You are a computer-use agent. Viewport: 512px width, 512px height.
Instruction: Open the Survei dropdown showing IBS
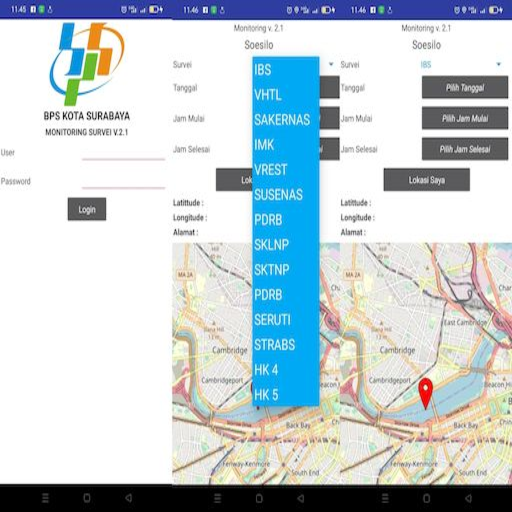tap(461, 64)
